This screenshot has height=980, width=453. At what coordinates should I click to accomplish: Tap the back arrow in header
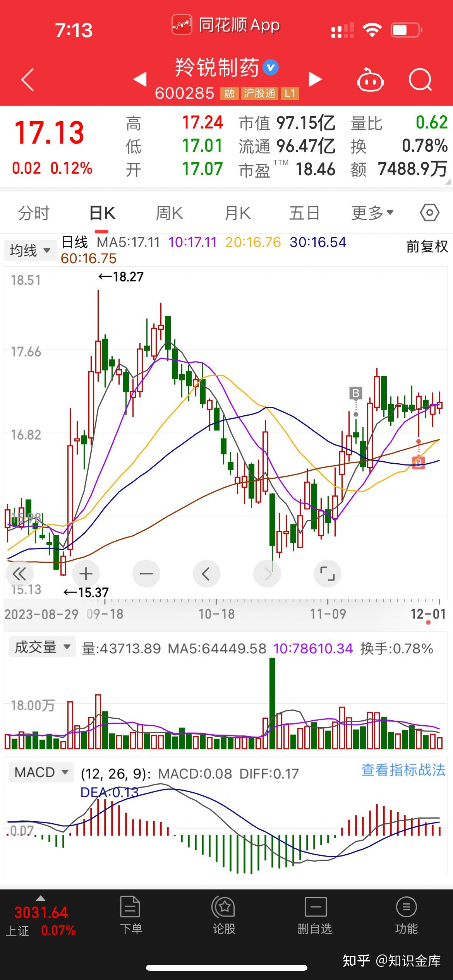tap(27, 80)
